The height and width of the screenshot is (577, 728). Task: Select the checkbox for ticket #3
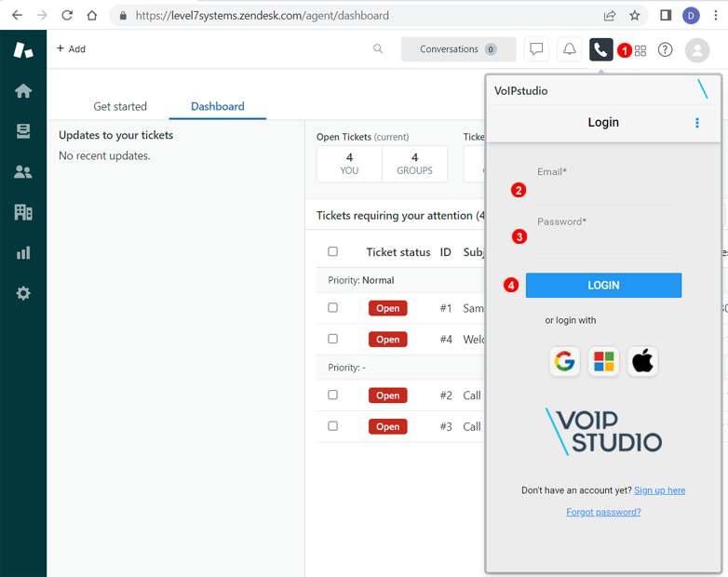333,426
